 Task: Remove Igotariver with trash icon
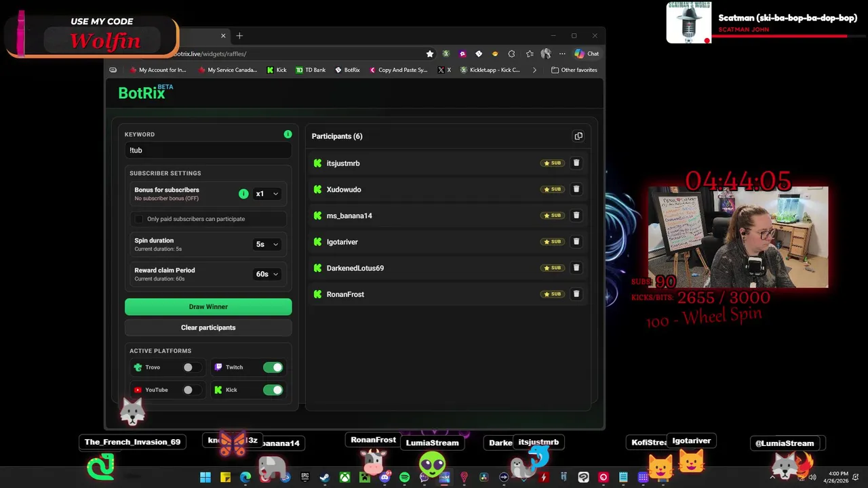[576, 241]
